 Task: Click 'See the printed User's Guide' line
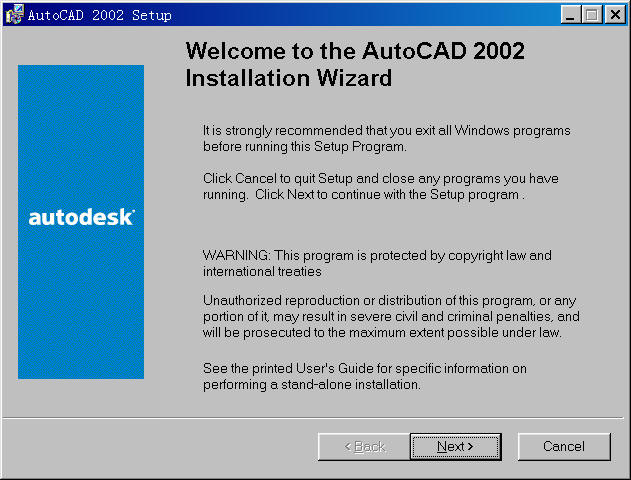[365, 369]
